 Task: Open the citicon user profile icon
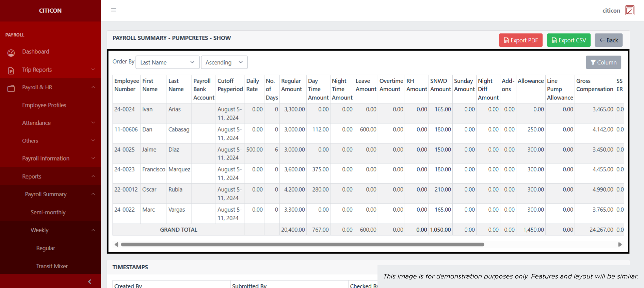point(629,11)
